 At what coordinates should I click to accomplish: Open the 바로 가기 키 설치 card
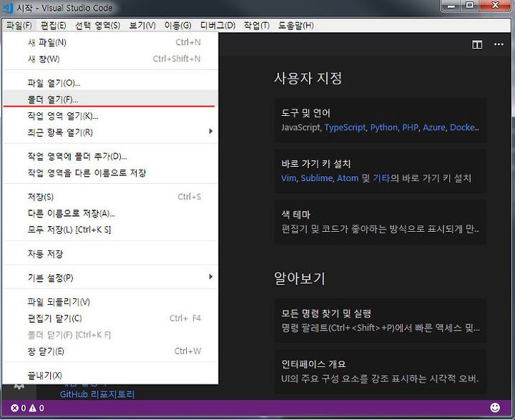(380, 171)
